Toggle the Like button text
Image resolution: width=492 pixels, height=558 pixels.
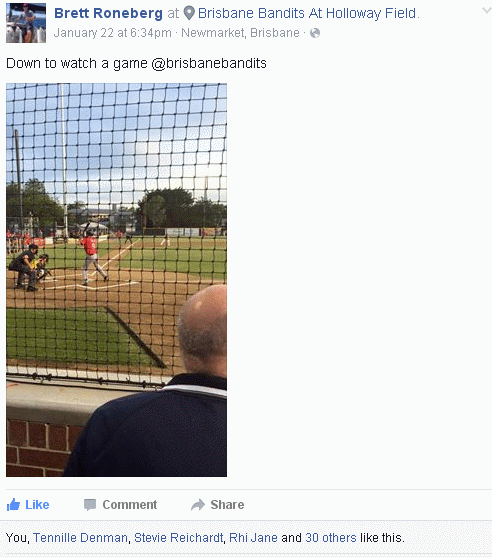click(x=37, y=505)
